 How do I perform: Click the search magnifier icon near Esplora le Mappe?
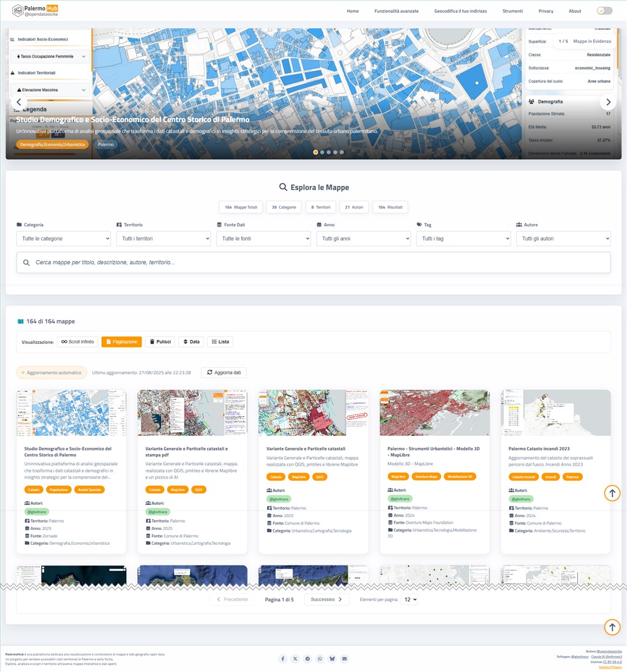[x=283, y=187]
